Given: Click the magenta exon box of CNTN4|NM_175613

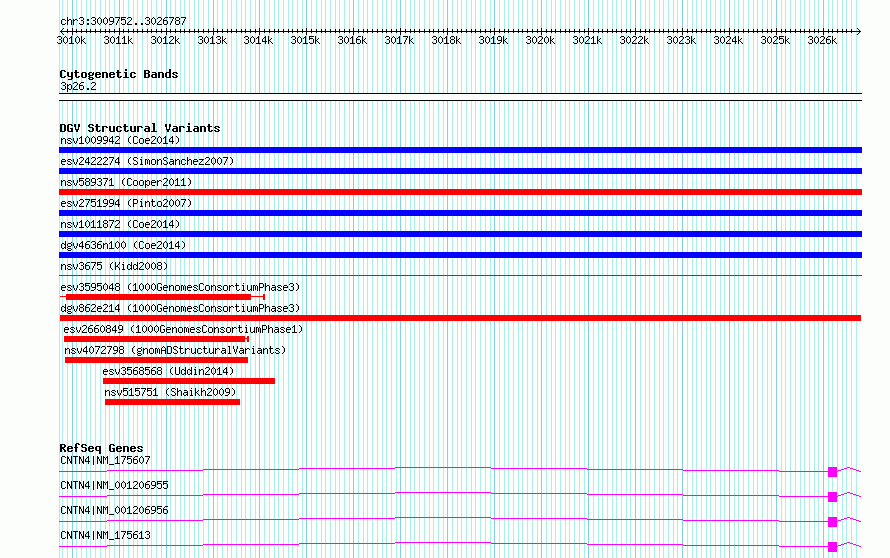Looking at the screenshot, I should 833,547.
